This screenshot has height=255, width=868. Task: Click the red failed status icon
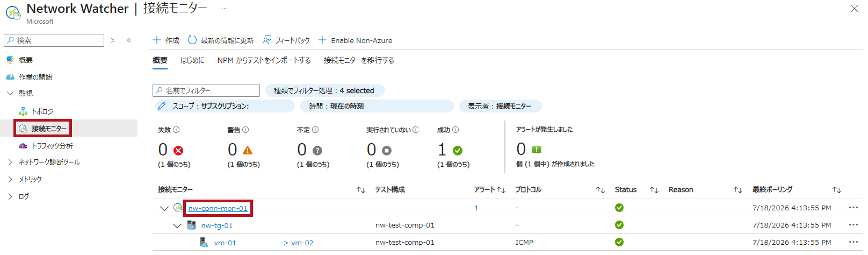178,151
